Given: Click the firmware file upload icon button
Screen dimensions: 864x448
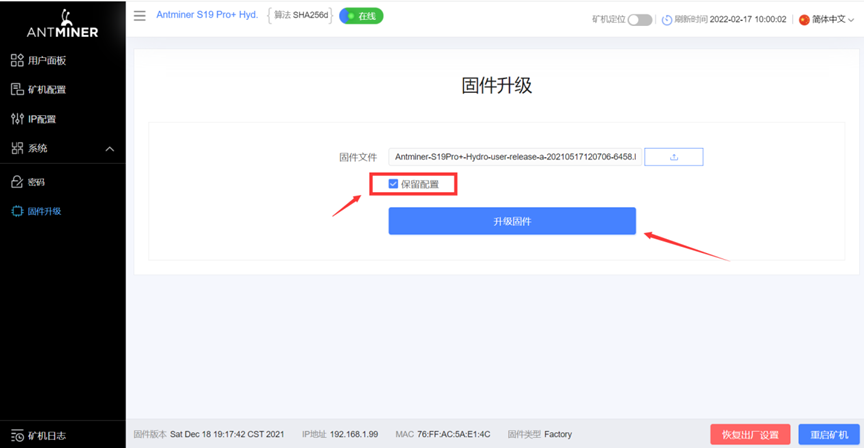Looking at the screenshot, I should pos(673,157).
